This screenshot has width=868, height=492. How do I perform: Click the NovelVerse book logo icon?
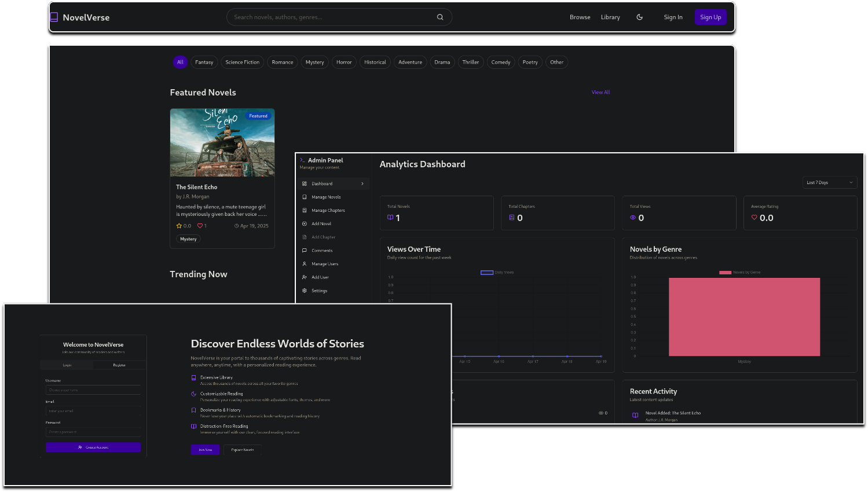[54, 17]
